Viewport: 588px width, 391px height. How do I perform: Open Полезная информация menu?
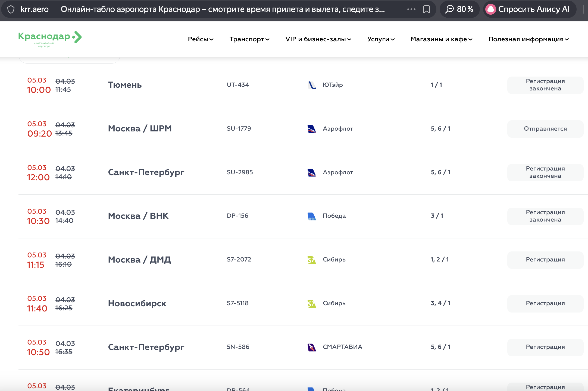(x=528, y=39)
